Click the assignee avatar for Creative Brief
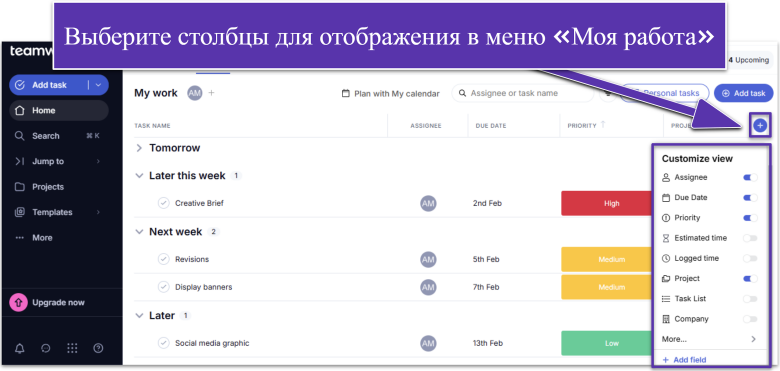This screenshot has width=780, height=371. coord(428,203)
